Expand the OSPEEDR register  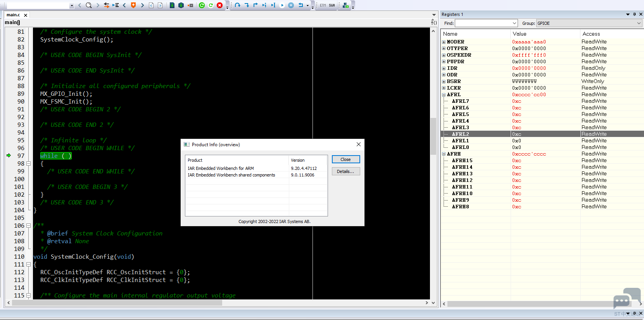(x=444, y=55)
